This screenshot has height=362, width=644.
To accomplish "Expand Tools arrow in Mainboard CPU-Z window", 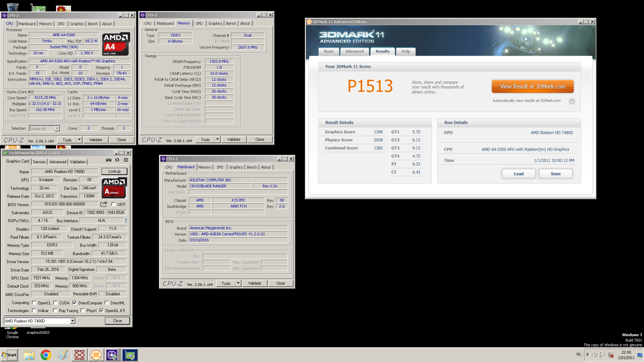I will 238,283.
